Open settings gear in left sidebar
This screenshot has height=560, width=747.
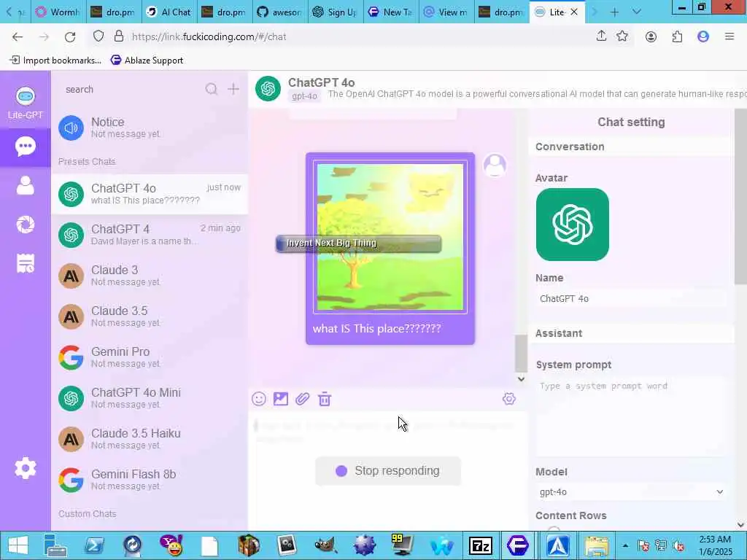pos(26,468)
